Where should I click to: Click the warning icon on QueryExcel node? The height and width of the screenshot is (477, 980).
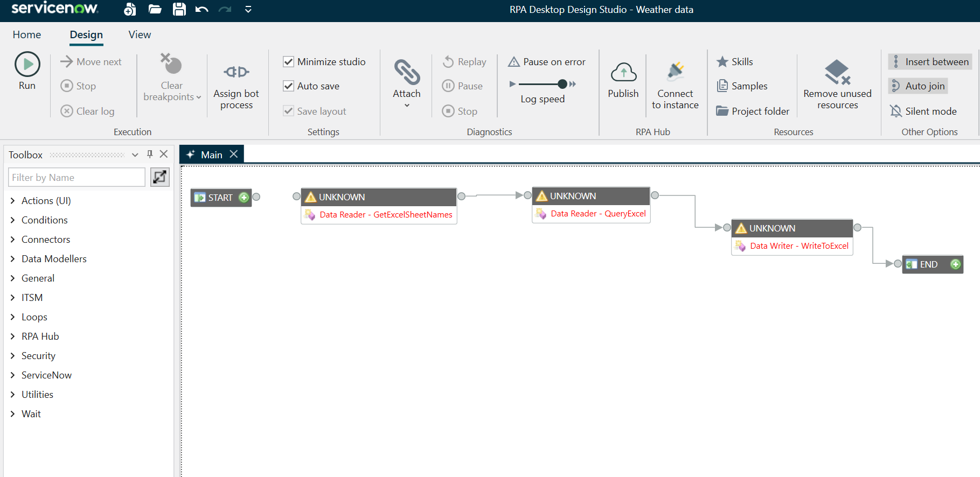(x=542, y=196)
